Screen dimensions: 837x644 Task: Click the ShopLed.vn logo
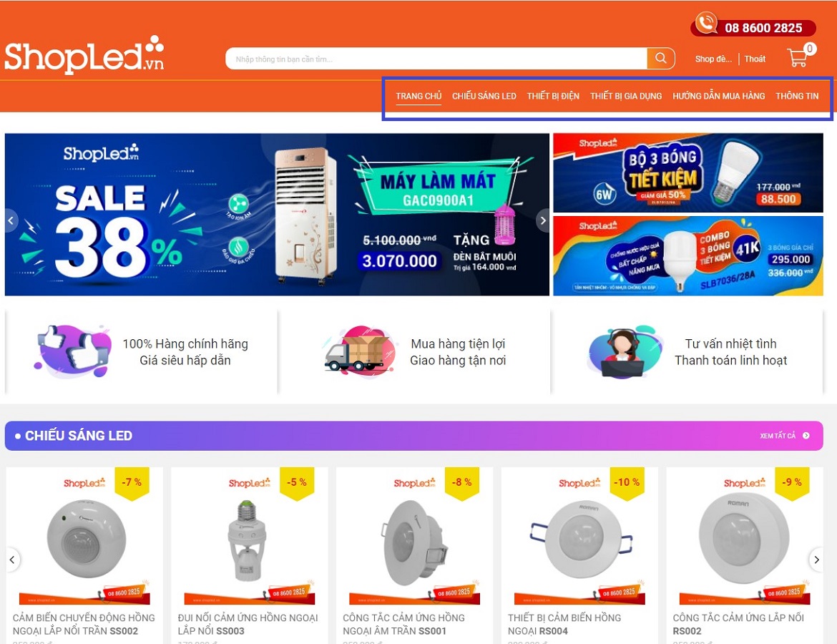coord(84,55)
